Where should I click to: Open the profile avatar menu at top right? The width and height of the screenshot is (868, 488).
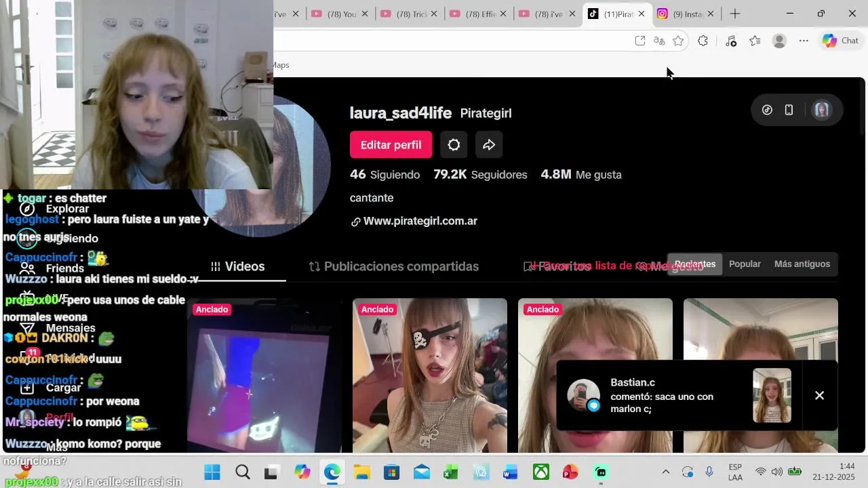pyautogui.click(x=821, y=110)
